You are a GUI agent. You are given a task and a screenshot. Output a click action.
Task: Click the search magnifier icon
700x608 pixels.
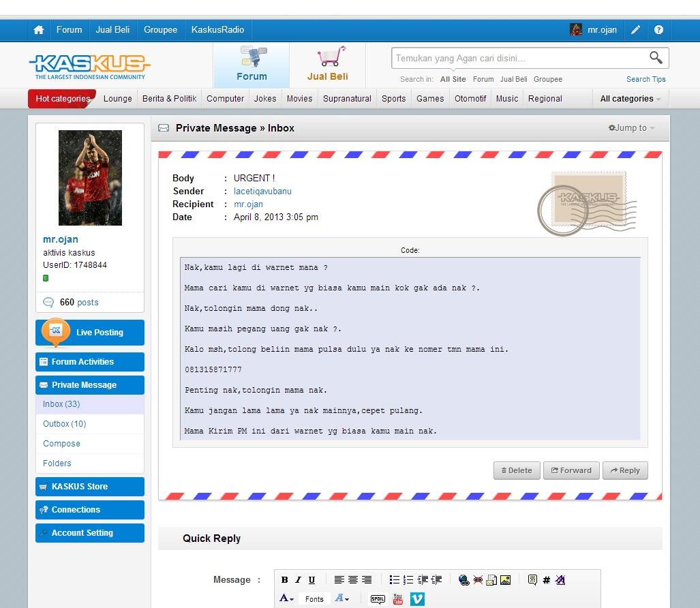[x=655, y=58]
